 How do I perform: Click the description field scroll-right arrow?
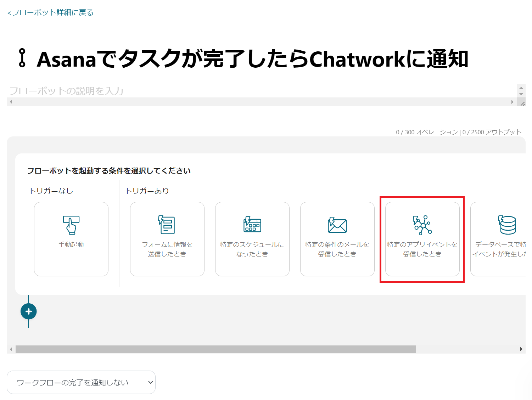pos(512,102)
